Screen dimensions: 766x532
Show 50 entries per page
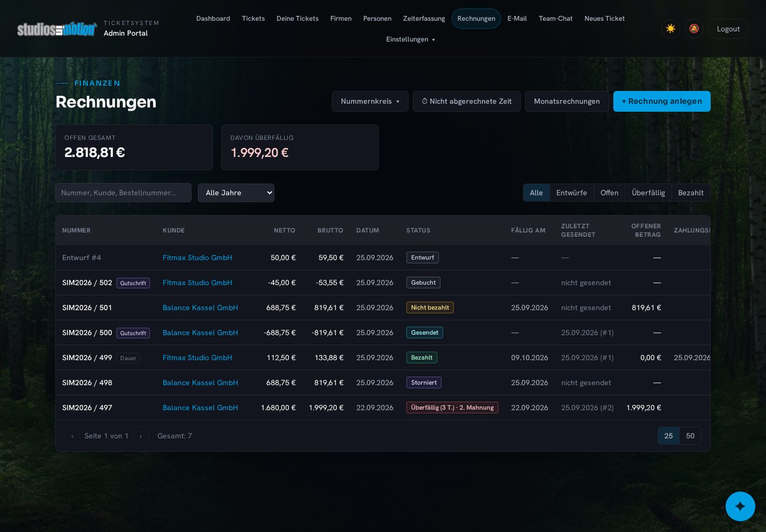point(690,436)
